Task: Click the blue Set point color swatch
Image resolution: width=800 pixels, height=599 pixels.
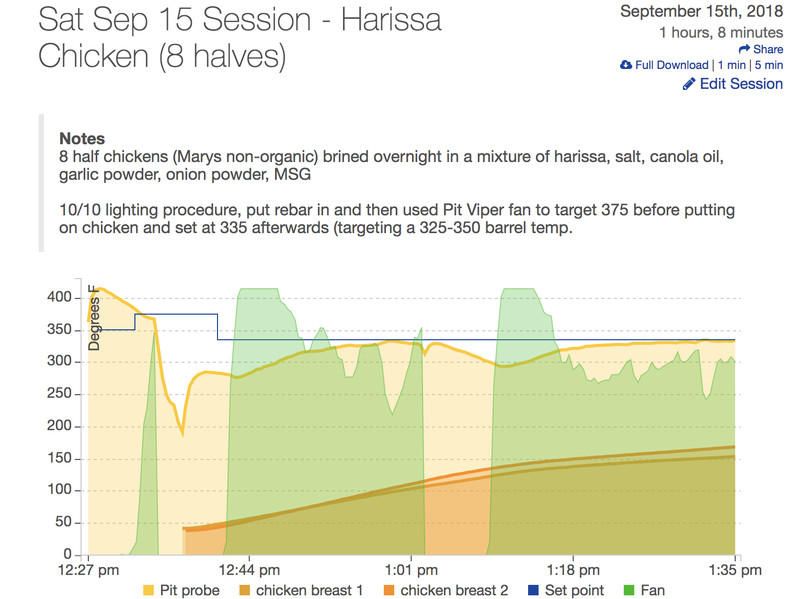Action: click(533, 591)
